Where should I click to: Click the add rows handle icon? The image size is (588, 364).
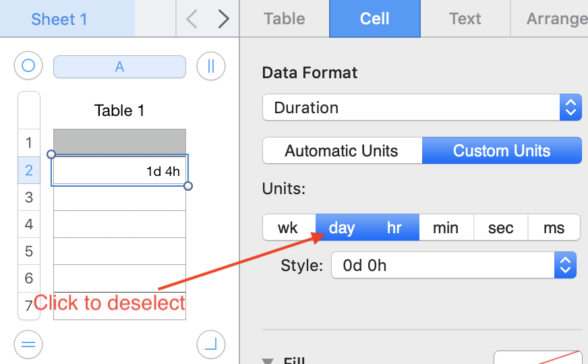pyautogui.click(x=28, y=344)
